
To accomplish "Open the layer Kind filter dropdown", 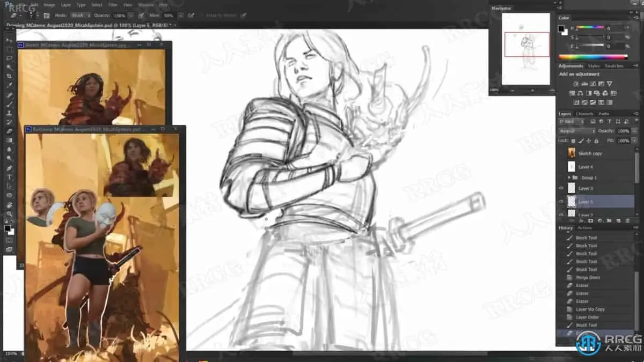I will pos(571,122).
